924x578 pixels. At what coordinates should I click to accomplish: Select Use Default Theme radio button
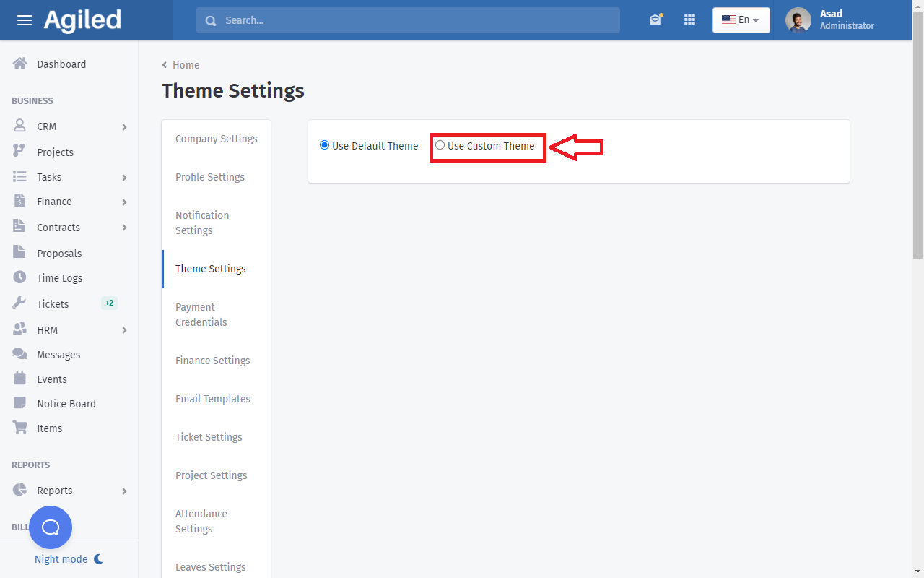point(324,145)
